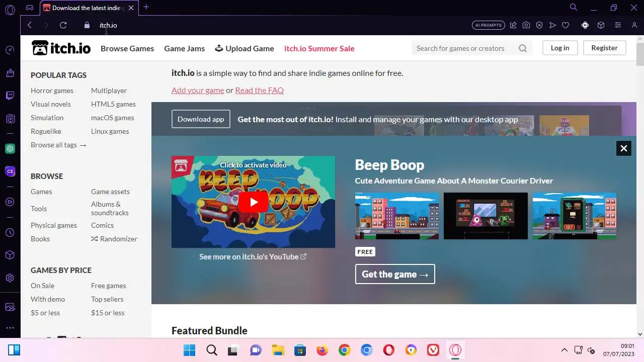The width and height of the screenshot is (644, 362).
Task: Open the Visual novels tag
Action: (x=51, y=104)
